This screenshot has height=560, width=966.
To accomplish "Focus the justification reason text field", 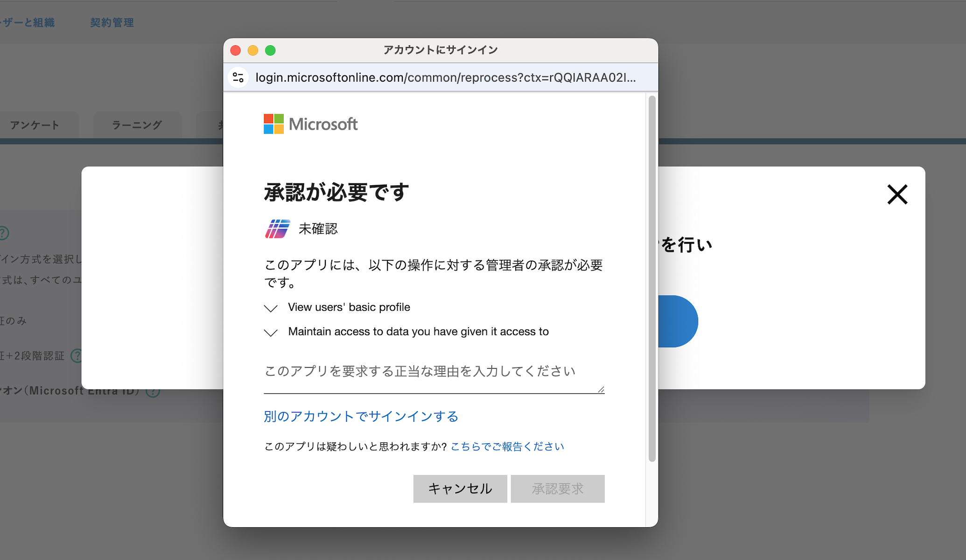I will 434,376.
